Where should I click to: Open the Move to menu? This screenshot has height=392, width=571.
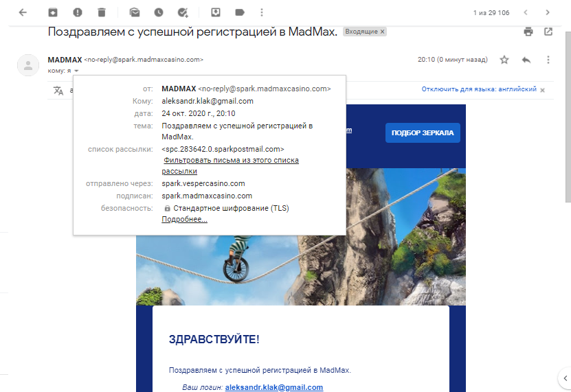click(x=216, y=13)
